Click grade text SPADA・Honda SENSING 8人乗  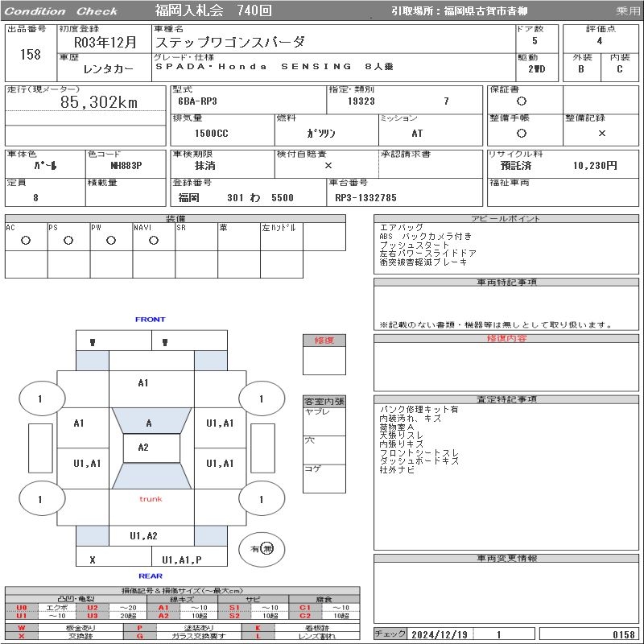tap(274, 67)
